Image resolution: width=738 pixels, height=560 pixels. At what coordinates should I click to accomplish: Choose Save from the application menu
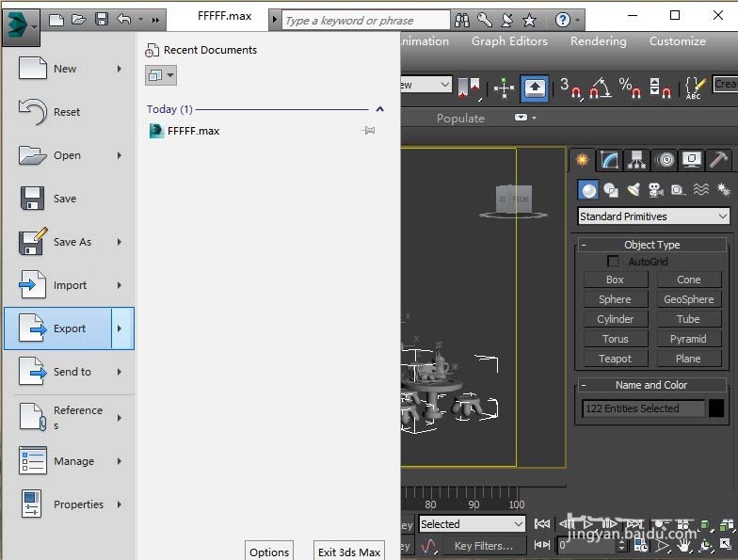[70, 199]
